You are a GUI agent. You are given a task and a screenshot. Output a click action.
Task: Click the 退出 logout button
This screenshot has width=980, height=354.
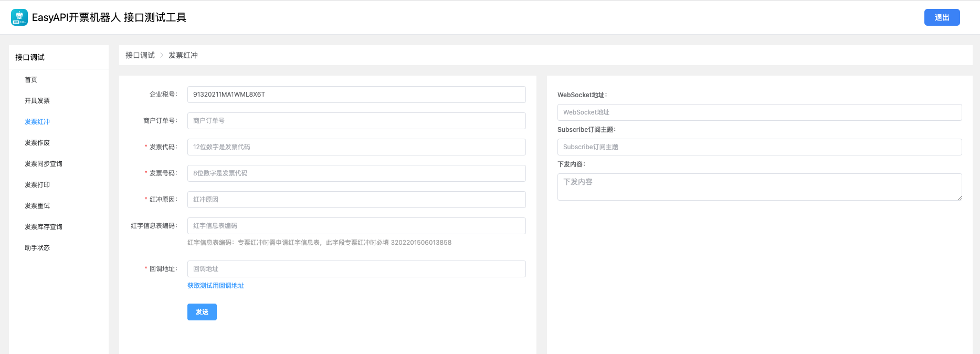pos(942,17)
